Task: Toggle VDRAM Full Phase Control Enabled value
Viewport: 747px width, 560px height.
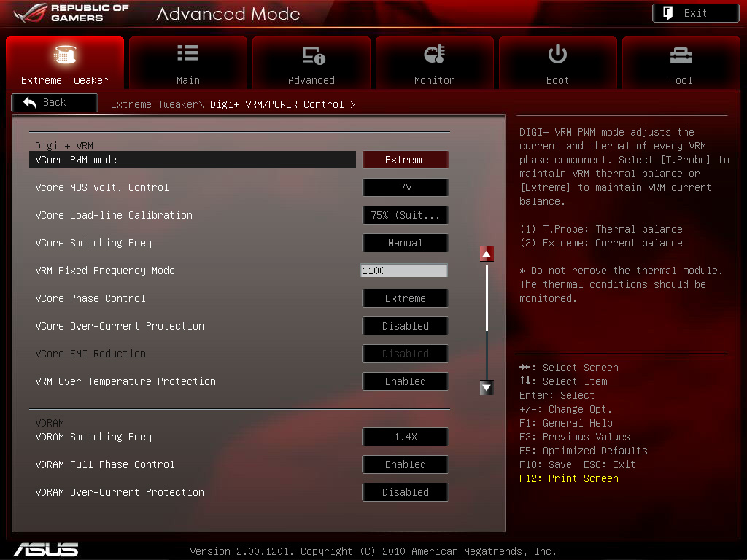Action: pos(406,464)
